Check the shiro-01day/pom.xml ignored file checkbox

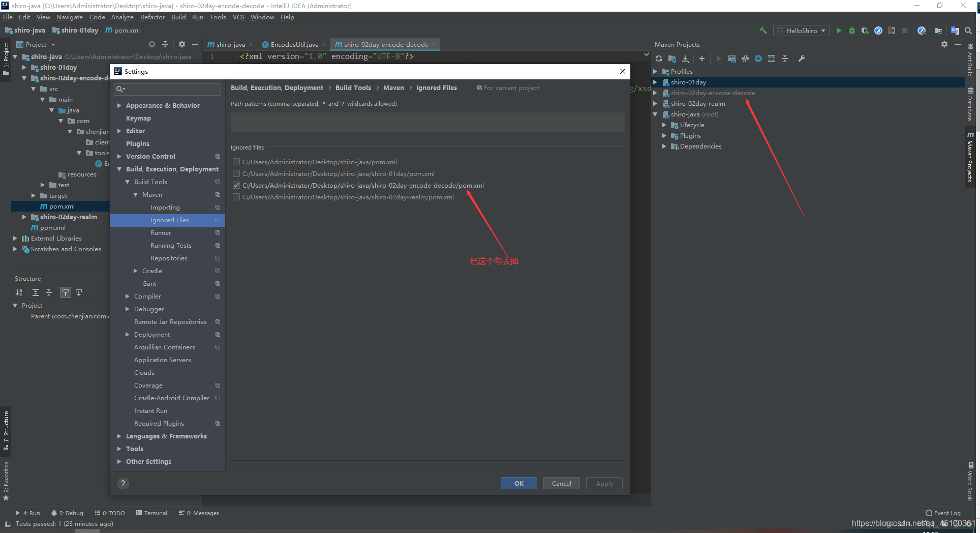[236, 173]
